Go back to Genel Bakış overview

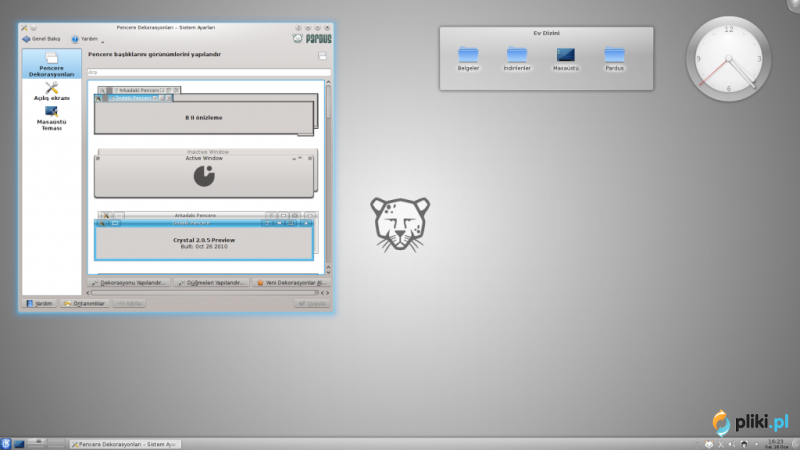tap(42, 39)
